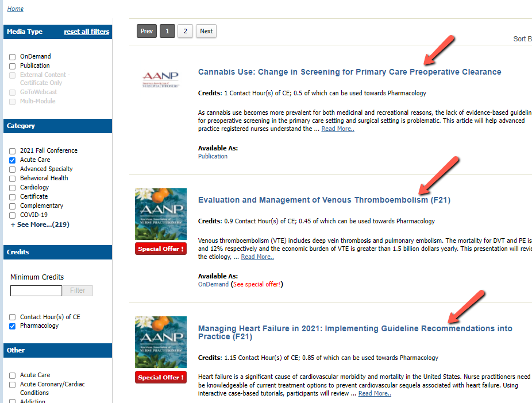This screenshot has width=532, height=403.
Task: Click the Credits section header
Action: (x=57, y=252)
